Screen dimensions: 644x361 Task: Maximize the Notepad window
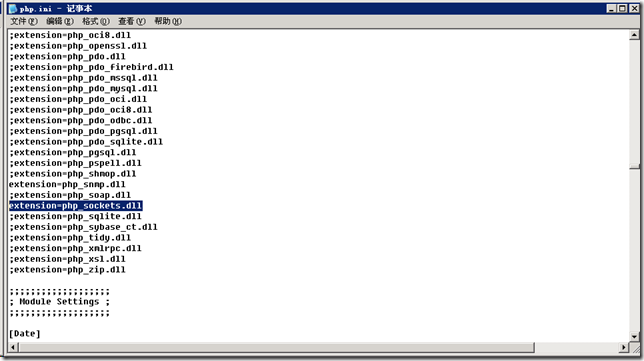tap(623, 8)
